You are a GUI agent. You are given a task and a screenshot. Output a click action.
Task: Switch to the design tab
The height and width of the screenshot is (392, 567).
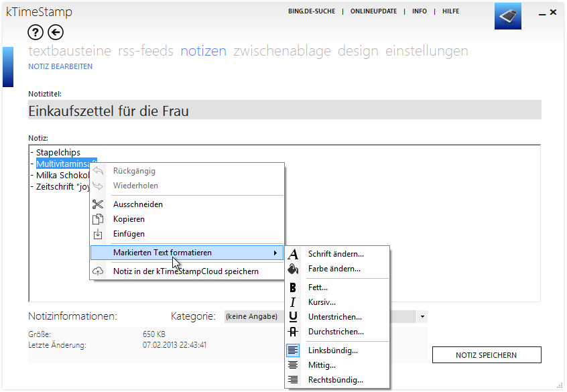point(358,51)
